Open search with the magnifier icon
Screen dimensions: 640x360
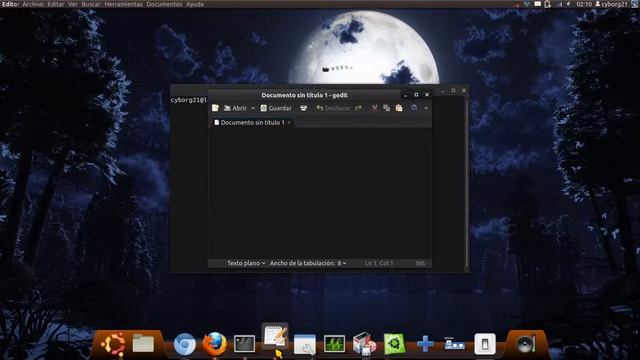(x=414, y=108)
